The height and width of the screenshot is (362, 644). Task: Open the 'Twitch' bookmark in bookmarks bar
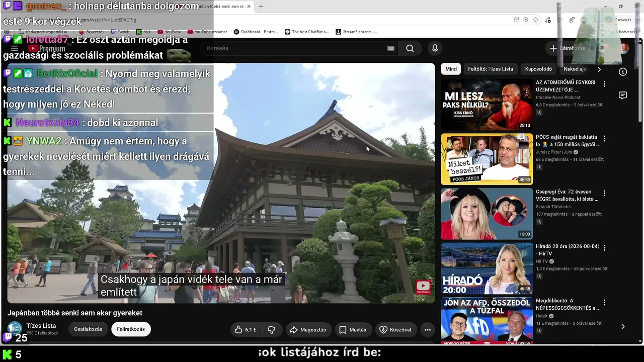click(120, 32)
